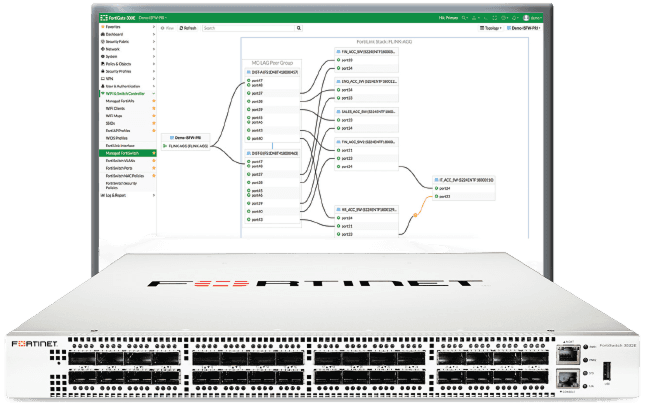
Task: Click the SALES_ACC_SW switch icon
Action: pos(338,112)
